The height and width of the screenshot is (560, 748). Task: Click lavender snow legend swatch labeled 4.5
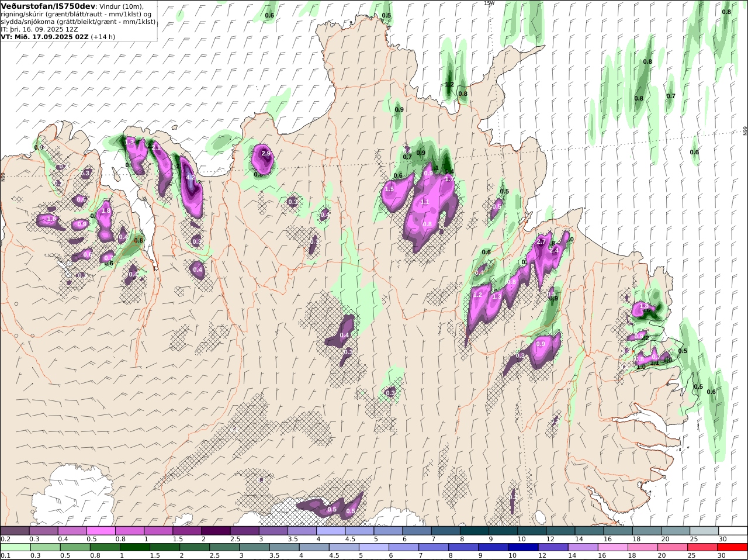tap(359, 530)
